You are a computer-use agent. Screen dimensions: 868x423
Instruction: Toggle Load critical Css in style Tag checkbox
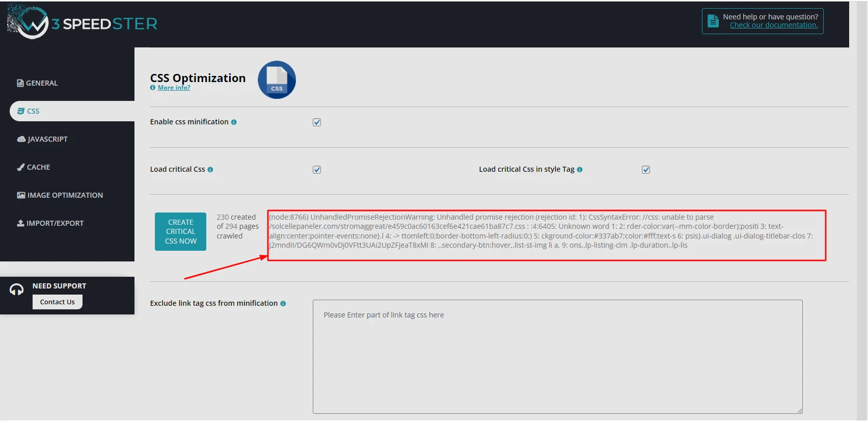tap(646, 170)
